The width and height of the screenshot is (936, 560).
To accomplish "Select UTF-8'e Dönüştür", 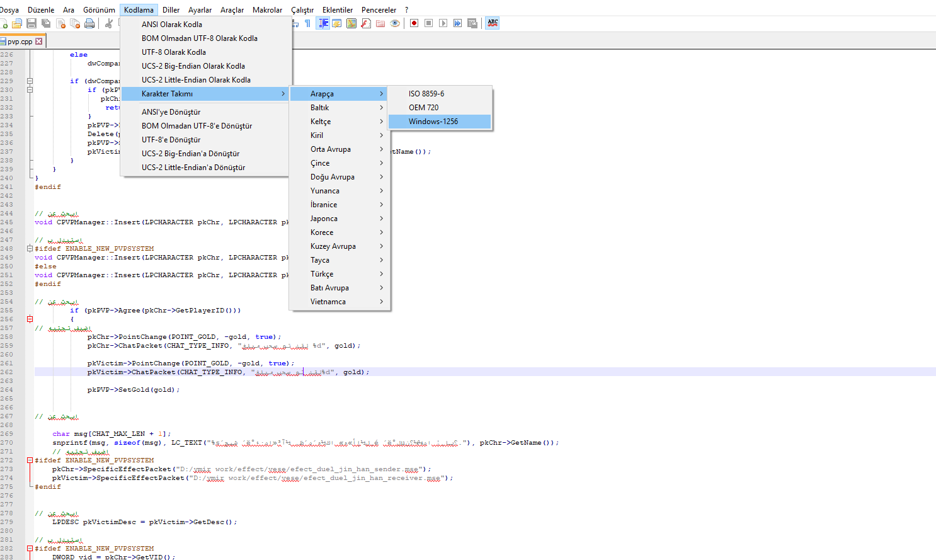I will pyautogui.click(x=206, y=140).
